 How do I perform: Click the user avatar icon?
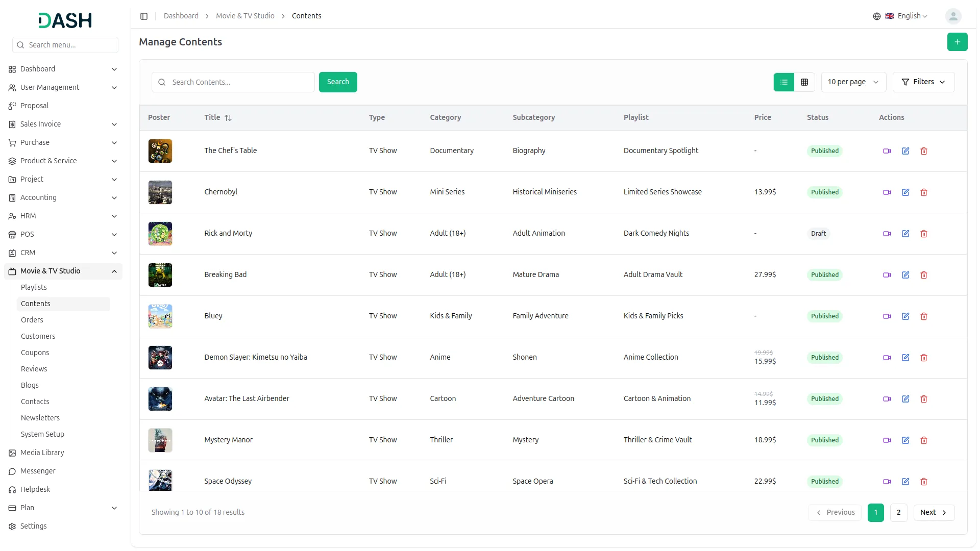pyautogui.click(x=953, y=16)
